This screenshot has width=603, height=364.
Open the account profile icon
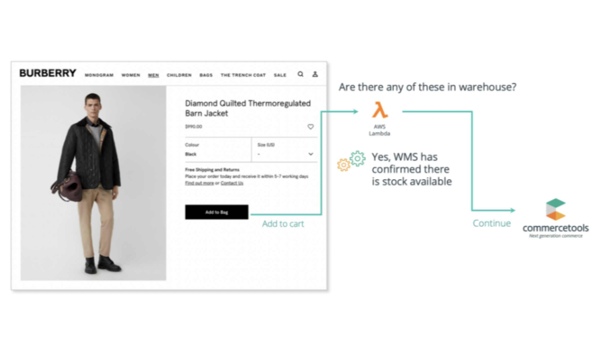point(315,74)
